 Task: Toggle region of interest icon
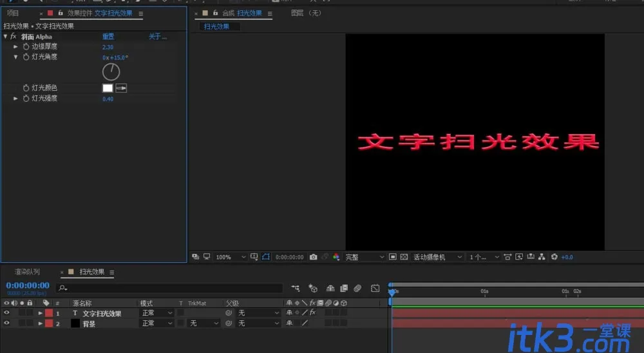coord(393,257)
